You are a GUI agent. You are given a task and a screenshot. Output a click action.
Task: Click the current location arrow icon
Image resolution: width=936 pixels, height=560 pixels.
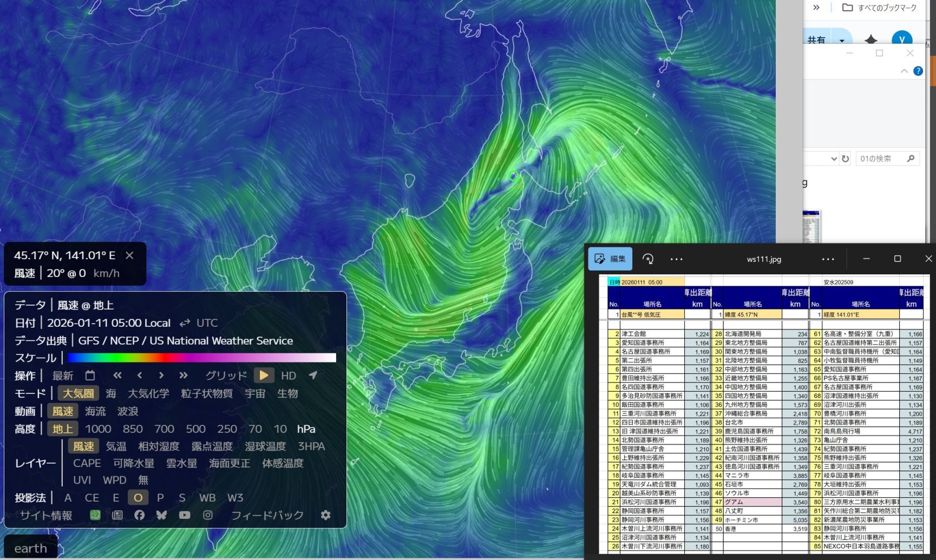(313, 375)
